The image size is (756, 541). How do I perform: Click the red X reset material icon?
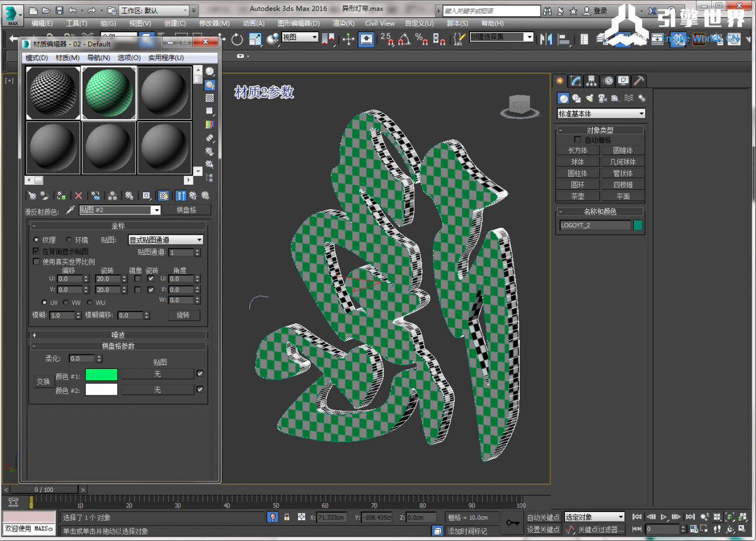point(79,196)
